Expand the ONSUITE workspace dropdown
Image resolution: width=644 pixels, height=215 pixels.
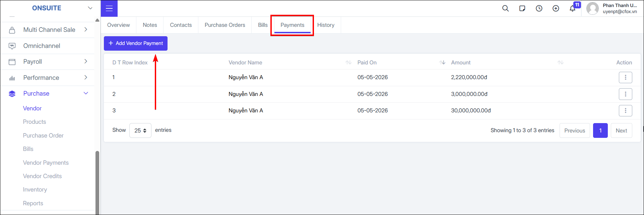point(90,8)
